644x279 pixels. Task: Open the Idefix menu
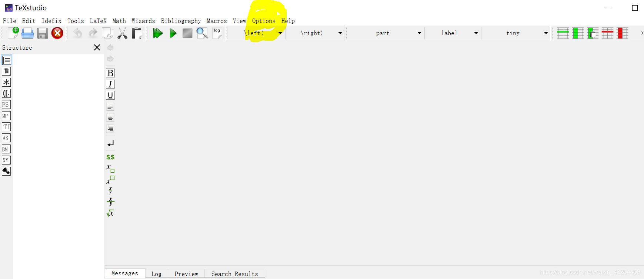(51, 21)
